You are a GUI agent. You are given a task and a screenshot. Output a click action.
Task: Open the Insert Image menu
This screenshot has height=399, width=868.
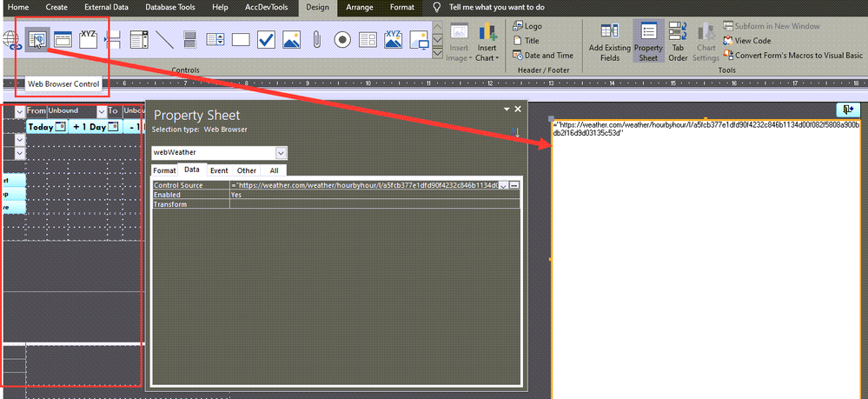[x=460, y=43]
